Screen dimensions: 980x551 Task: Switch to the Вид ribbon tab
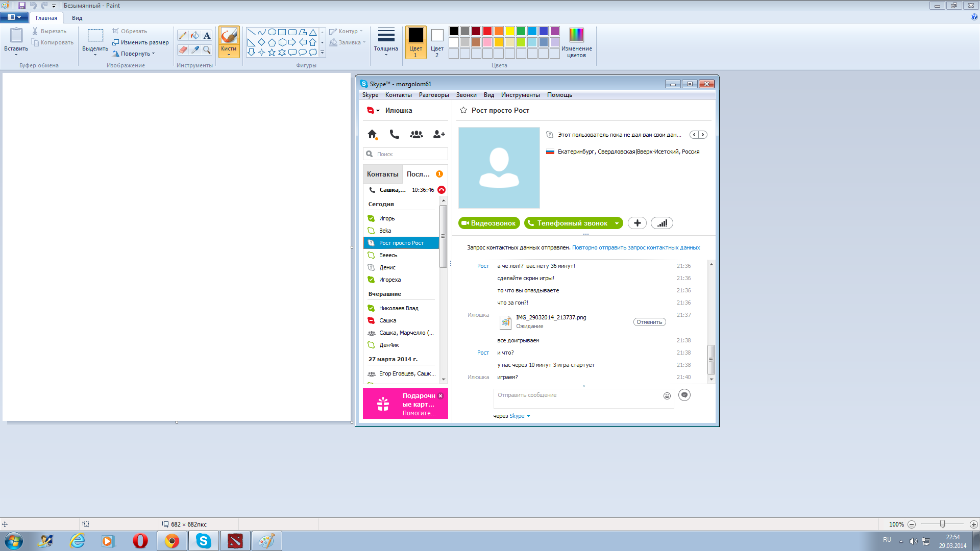77,18
